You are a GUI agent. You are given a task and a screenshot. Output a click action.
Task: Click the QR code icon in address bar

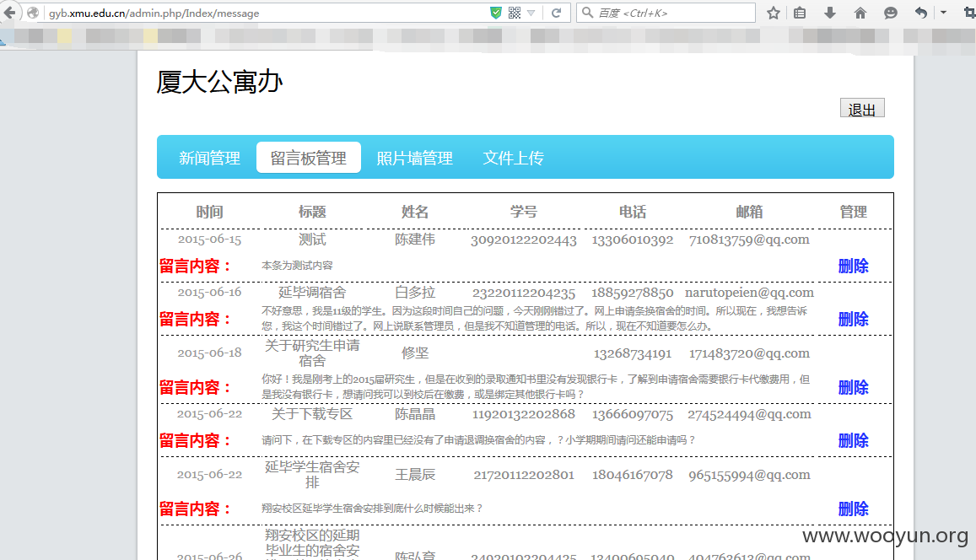pyautogui.click(x=514, y=13)
